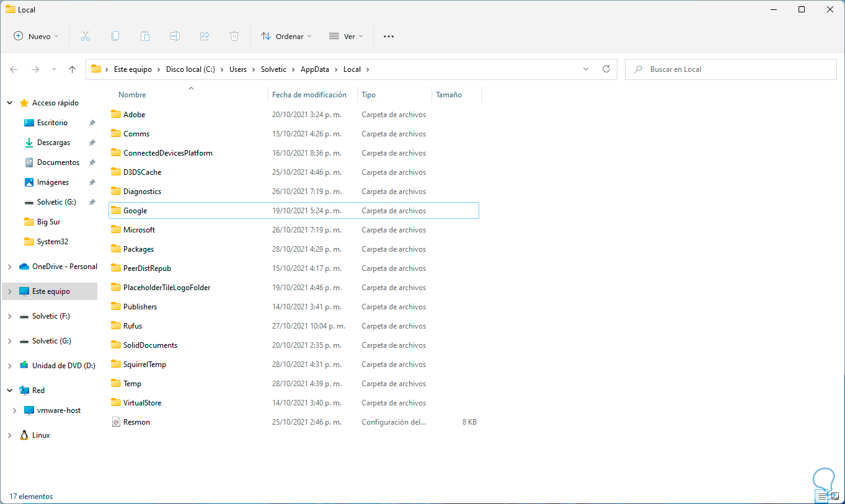The width and height of the screenshot is (845, 504).
Task: Click the Buscar en Local search box
Action: click(x=731, y=69)
